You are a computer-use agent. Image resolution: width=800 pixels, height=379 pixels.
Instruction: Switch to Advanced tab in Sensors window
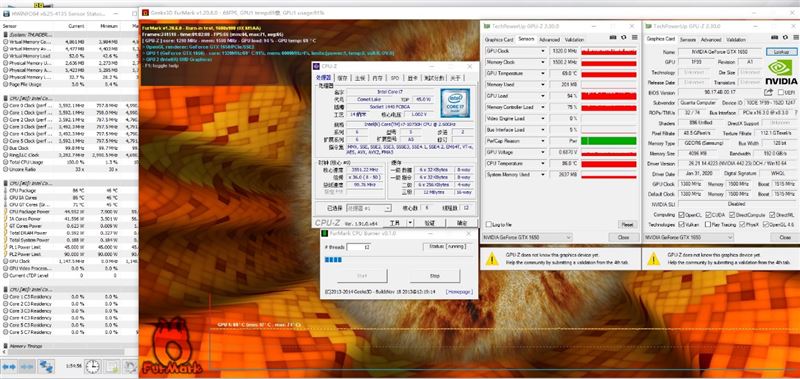coord(549,39)
